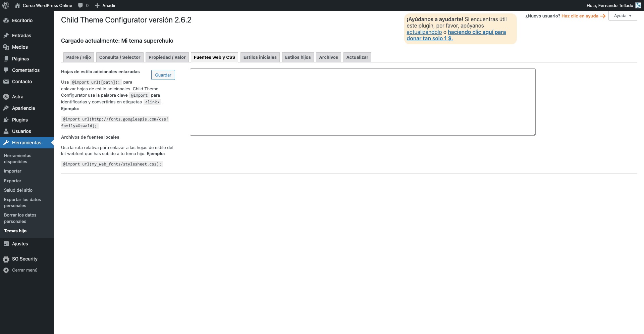Click the SG Security gear icon
Viewport: 644px width, 334px height.
(x=6, y=259)
